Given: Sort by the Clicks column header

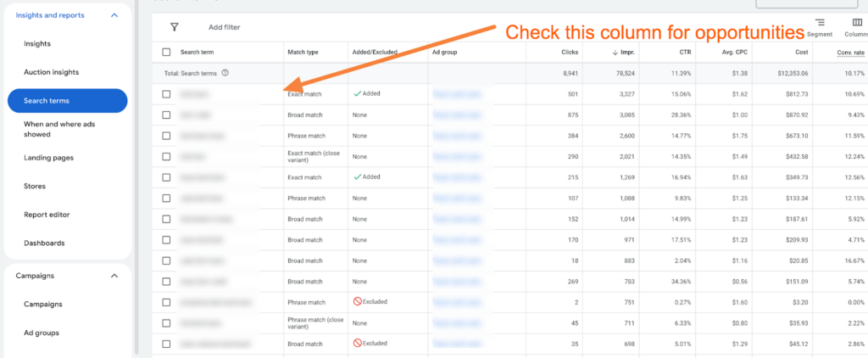Looking at the screenshot, I should point(569,53).
